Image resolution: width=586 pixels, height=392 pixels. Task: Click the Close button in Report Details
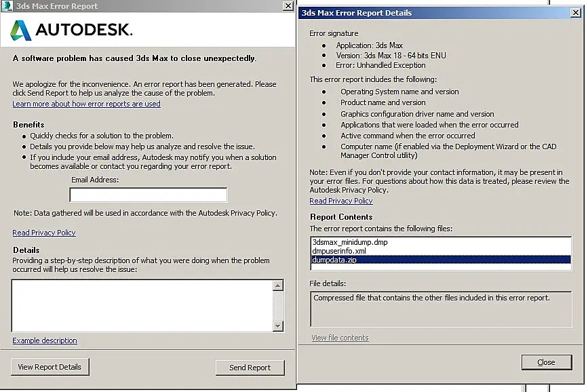547,362
